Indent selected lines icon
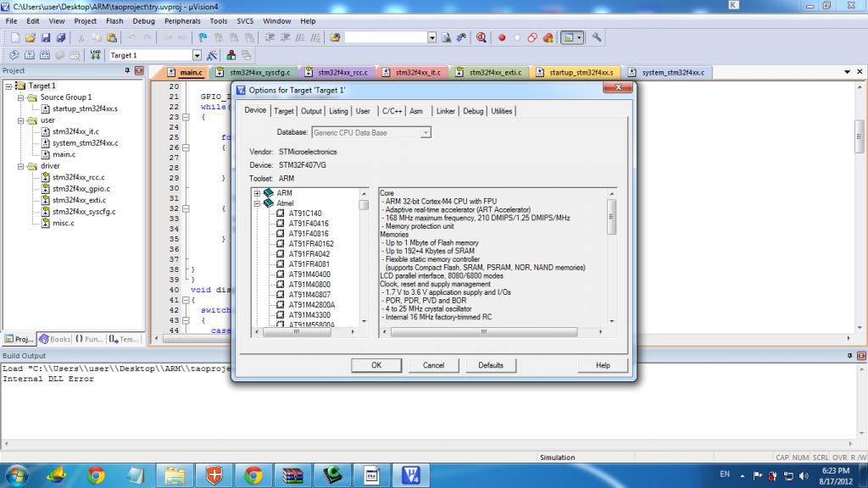Screen dimensions: 868x488 [x=270, y=37]
